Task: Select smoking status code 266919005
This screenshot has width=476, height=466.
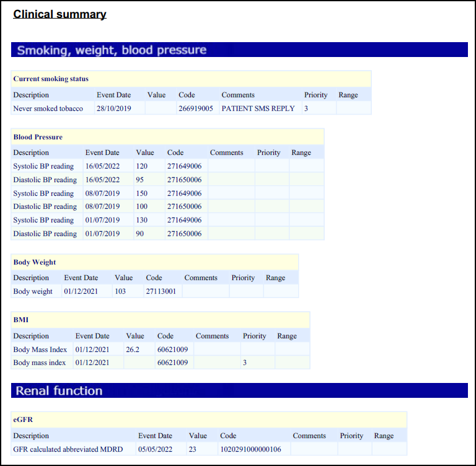Action: click(x=196, y=109)
